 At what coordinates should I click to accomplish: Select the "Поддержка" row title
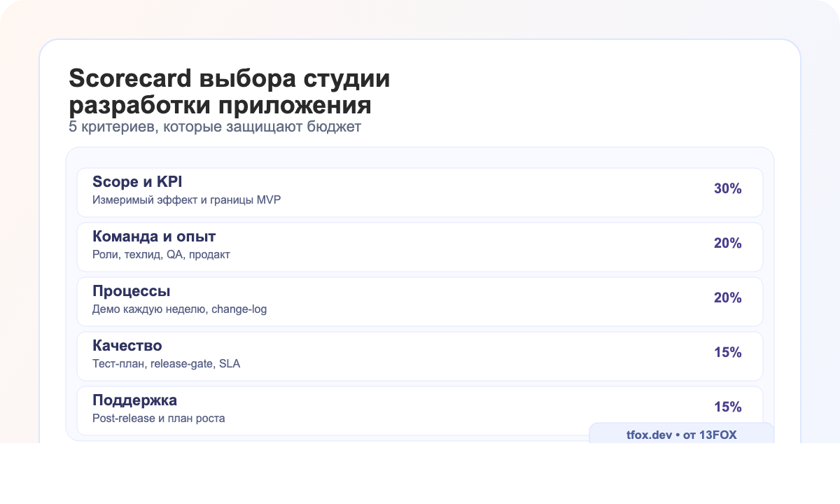point(134,400)
